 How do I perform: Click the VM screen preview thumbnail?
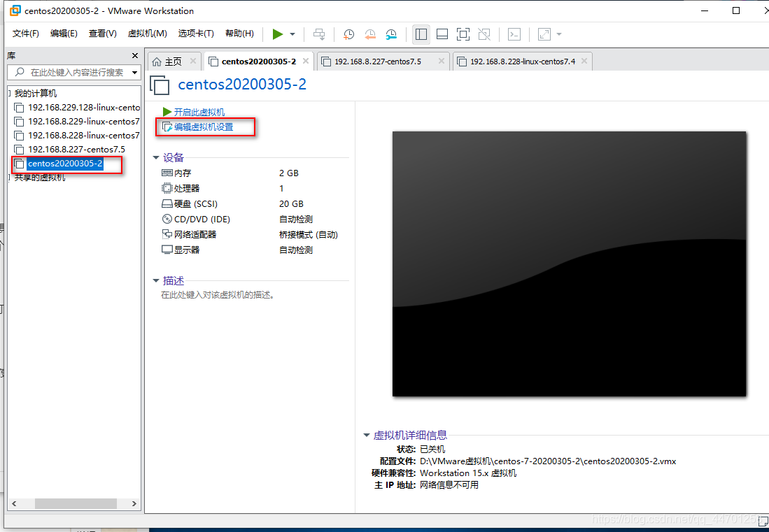click(569, 264)
